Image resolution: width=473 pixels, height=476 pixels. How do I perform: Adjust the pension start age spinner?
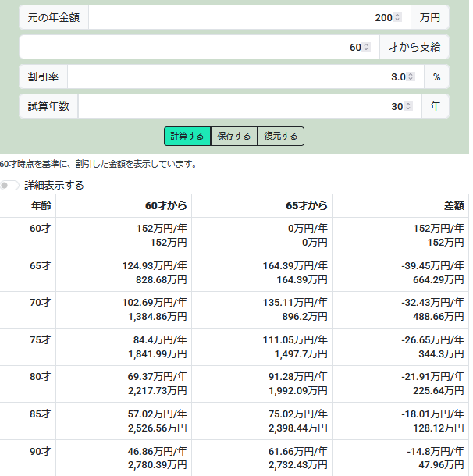click(x=365, y=47)
